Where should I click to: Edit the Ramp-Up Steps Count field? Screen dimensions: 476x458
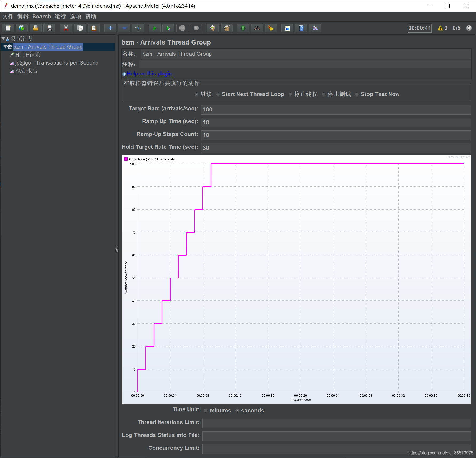(336, 135)
